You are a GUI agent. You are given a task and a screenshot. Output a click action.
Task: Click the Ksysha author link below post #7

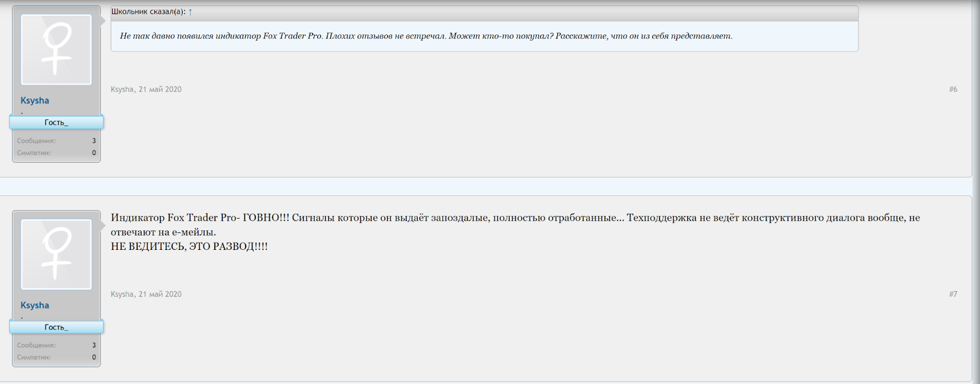[x=122, y=294]
